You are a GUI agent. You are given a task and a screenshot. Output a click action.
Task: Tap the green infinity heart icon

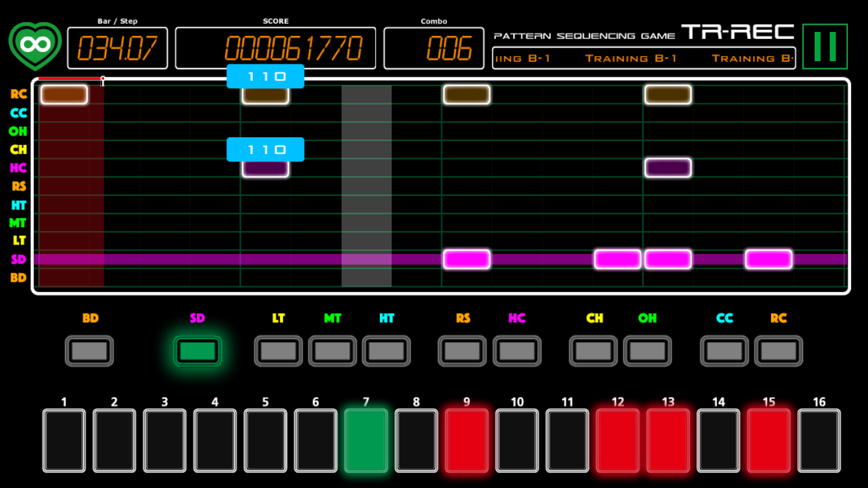35,46
